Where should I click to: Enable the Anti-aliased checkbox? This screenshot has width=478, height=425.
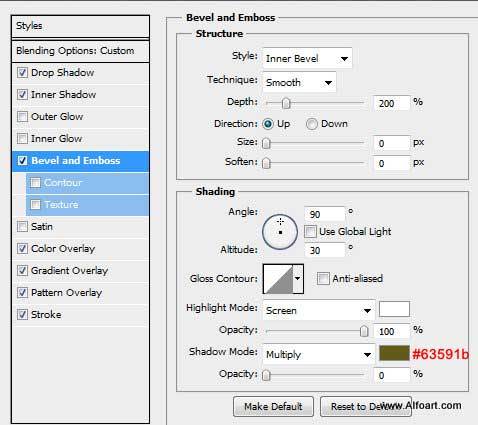tap(323, 279)
